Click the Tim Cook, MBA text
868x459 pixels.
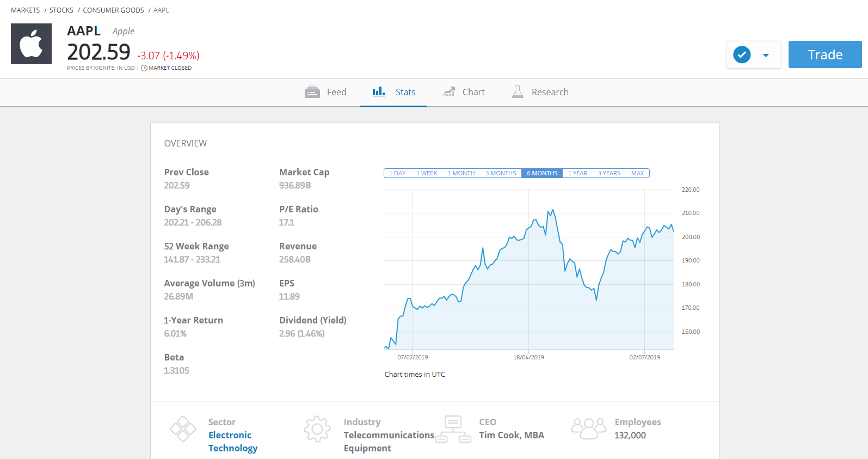[x=512, y=435]
